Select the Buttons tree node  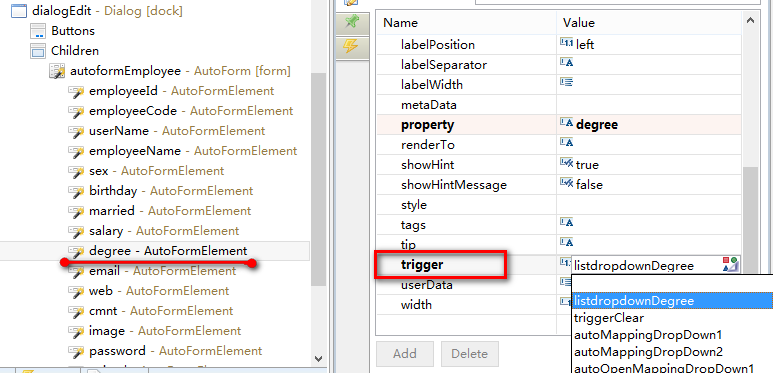(73, 31)
